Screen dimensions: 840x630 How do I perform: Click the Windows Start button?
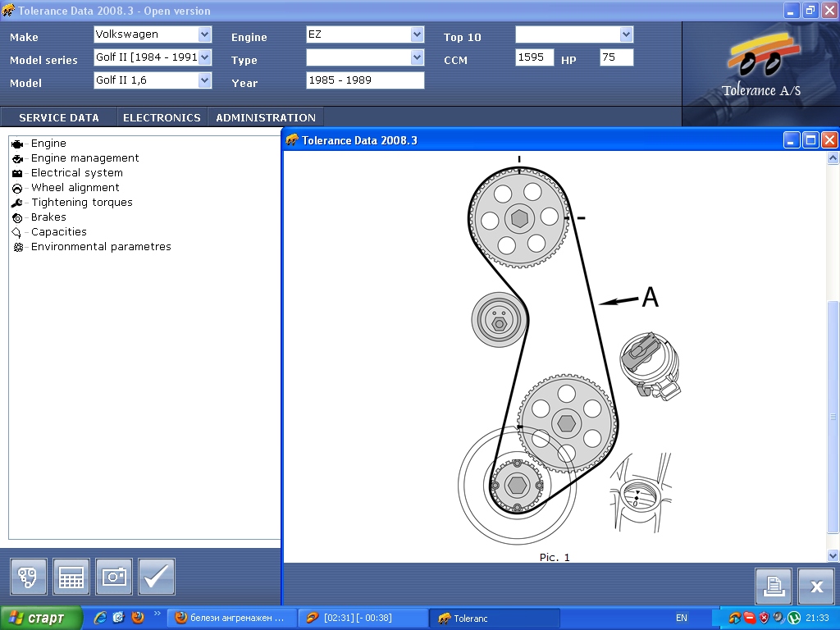(x=41, y=618)
